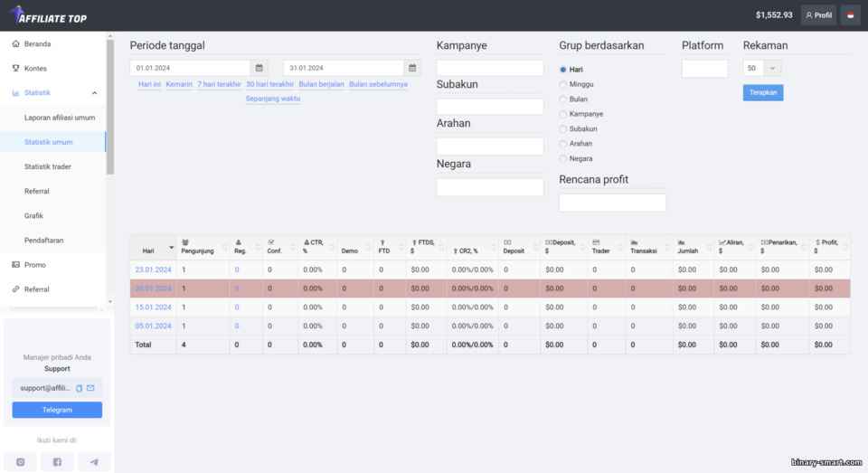Click the end date field 31.01.2024
The height and width of the screenshot is (473, 868).
[x=344, y=68]
